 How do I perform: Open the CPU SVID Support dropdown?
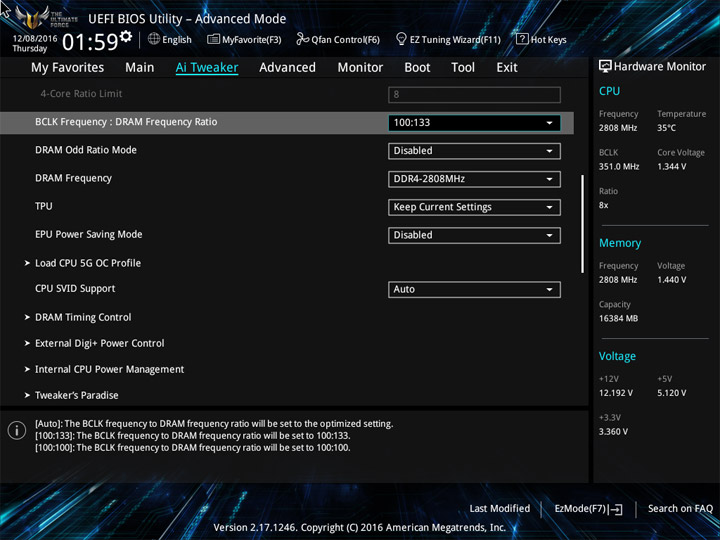(x=474, y=289)
